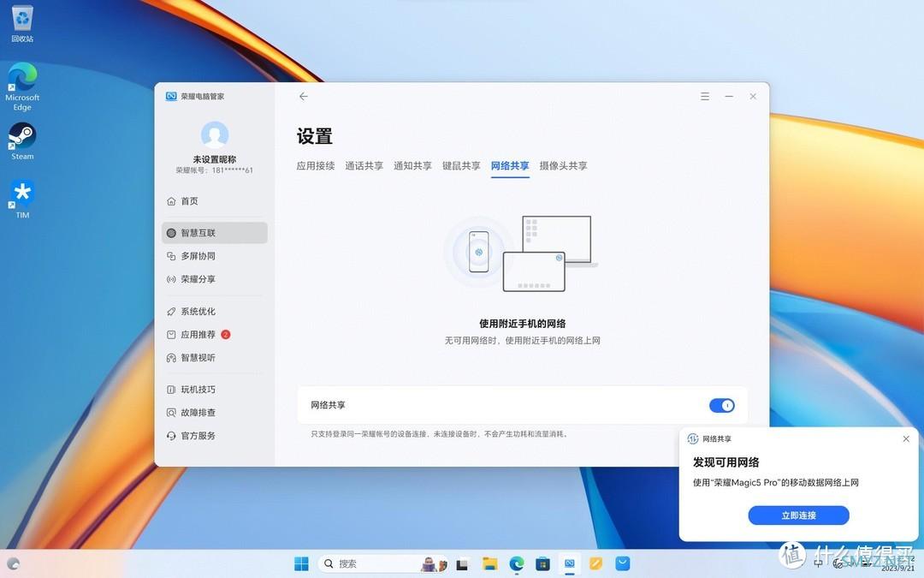Open 首页 in the sidebar
The image size is (924, 578).
pos(215,201)
